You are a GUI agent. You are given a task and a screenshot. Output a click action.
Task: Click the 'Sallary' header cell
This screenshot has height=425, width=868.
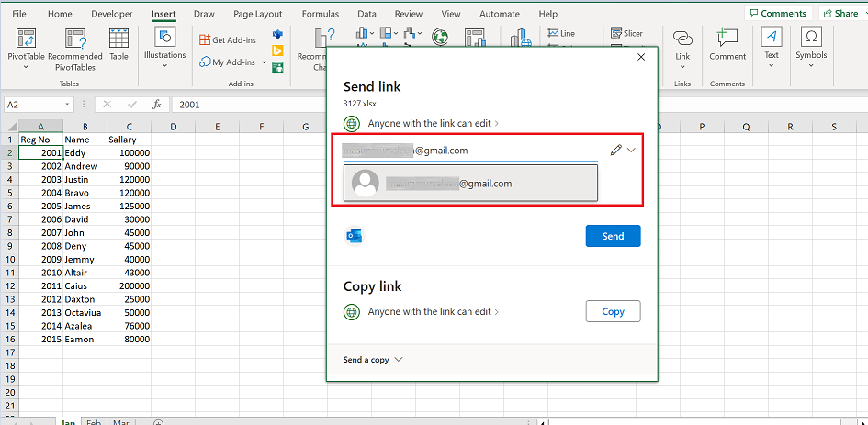pos(129,140)
